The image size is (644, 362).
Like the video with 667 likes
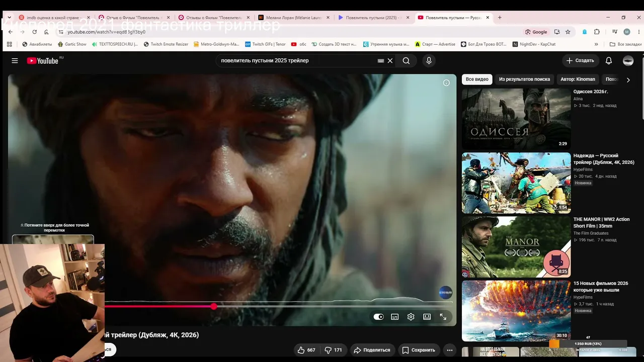[306, 350]
